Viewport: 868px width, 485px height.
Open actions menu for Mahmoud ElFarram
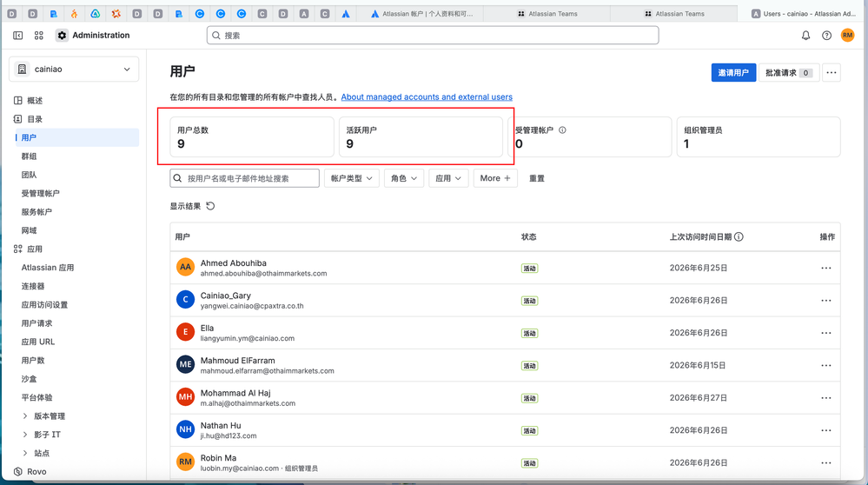pyautogui.click(x=826, y=365)
